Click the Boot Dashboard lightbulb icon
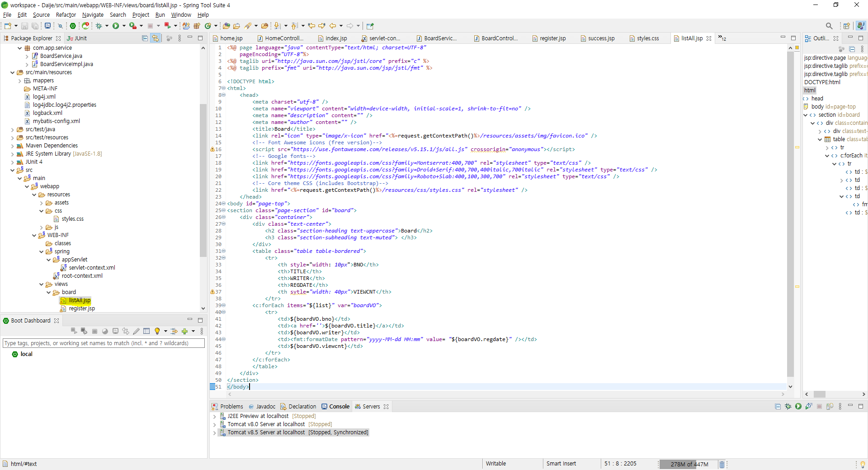The image size is (868, 470). [x=157, y=331]
